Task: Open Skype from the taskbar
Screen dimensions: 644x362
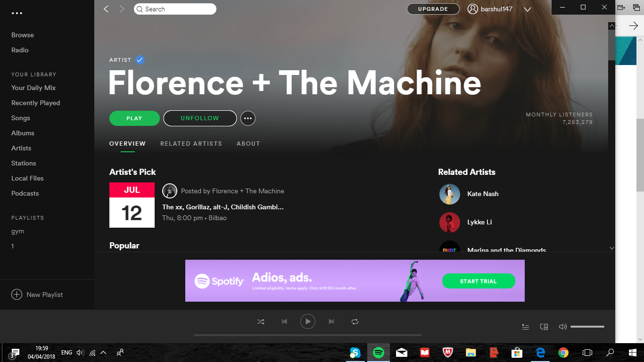Action: coord(355,353)
